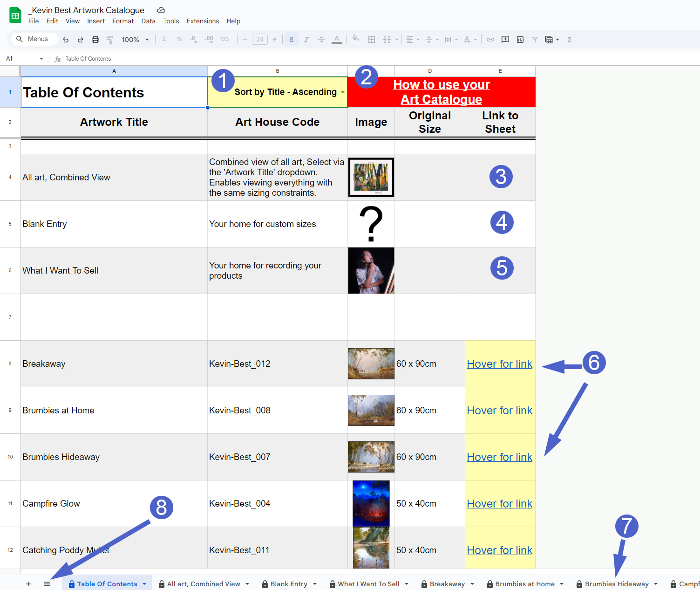Open Google Sheets home logo
The image size is (700, 590).
15,15
